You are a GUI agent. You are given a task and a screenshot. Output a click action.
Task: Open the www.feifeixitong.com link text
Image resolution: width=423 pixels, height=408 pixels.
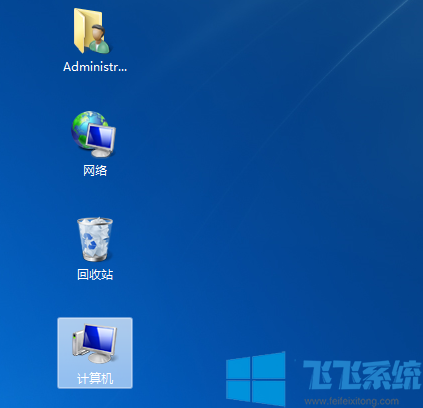tap(352, 401)
